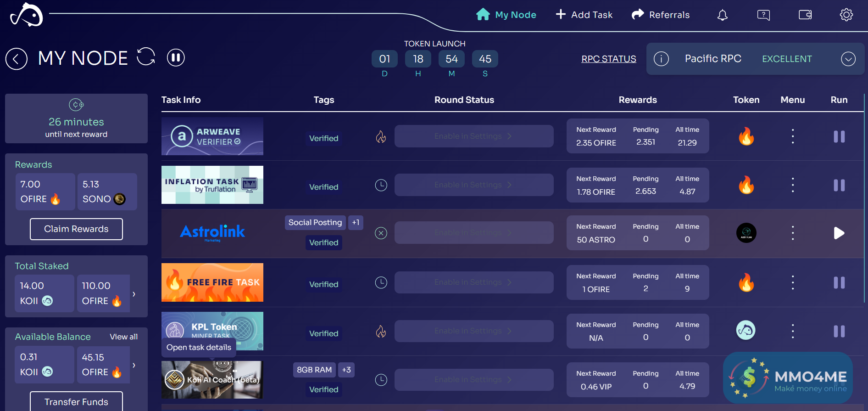
Task: Expand the Total Staked arrow
Action: coord(134,294)
